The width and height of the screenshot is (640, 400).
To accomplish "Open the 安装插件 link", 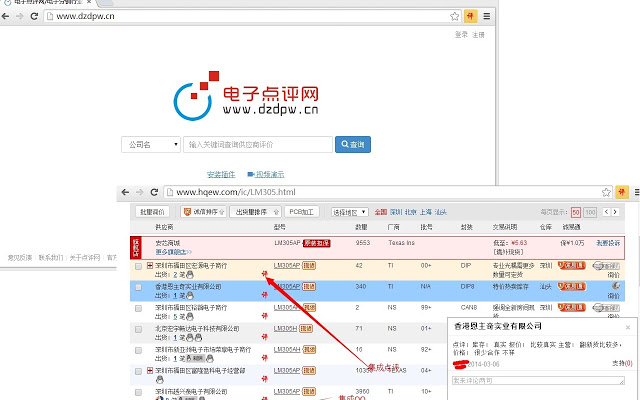I will click(x=221, y=175).
